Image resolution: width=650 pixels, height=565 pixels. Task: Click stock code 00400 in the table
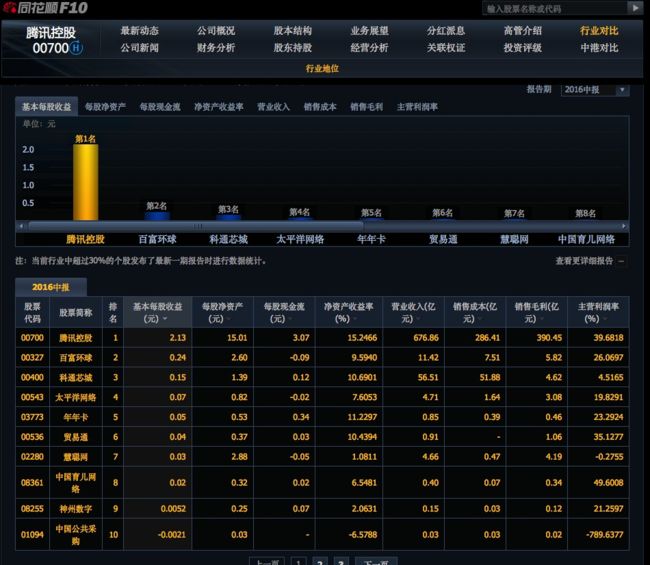coord(32,378)
